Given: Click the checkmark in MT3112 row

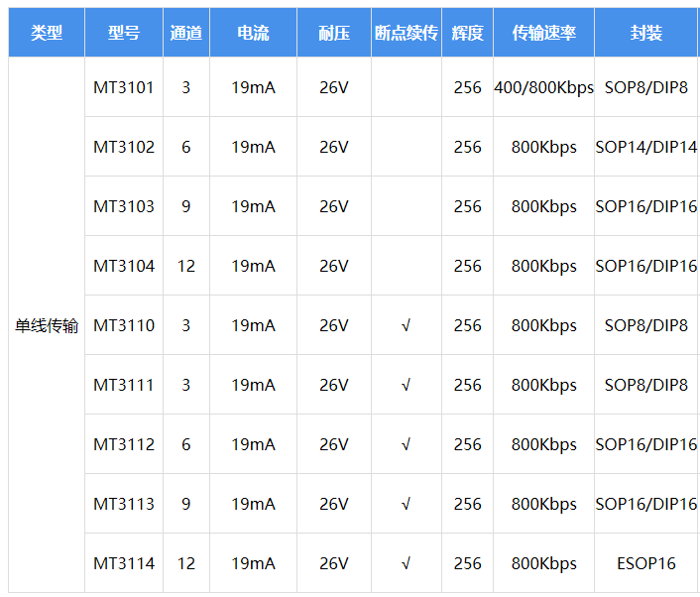Looking at the screenshot, I should (x=407, y=444).
